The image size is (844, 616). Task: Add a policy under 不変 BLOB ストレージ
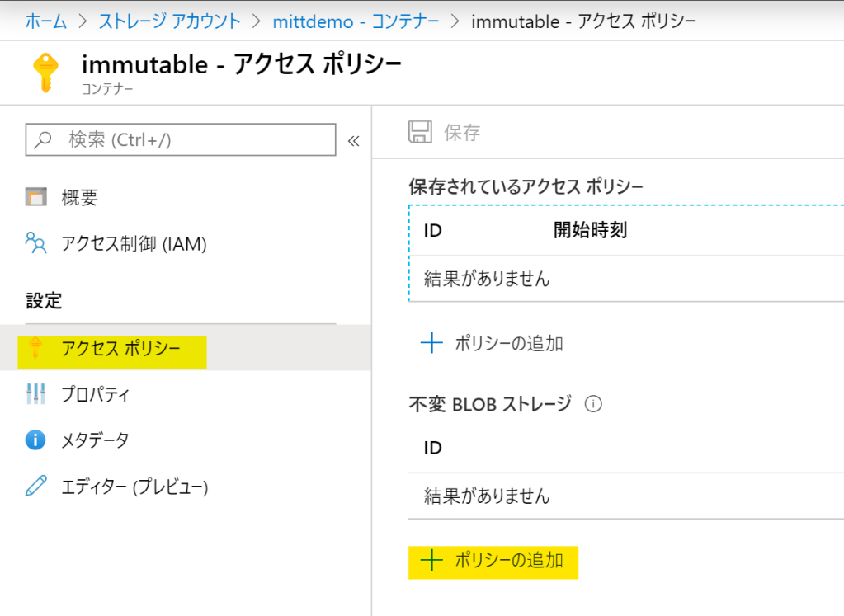493,561
